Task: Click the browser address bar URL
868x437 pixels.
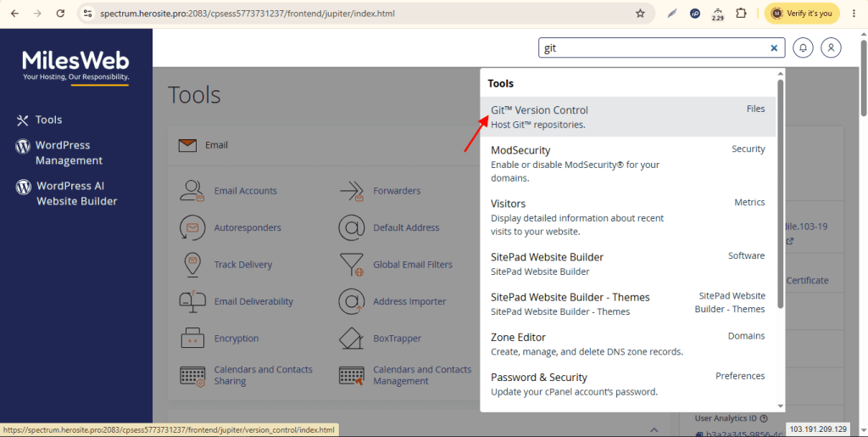Action: pos(248,14)
